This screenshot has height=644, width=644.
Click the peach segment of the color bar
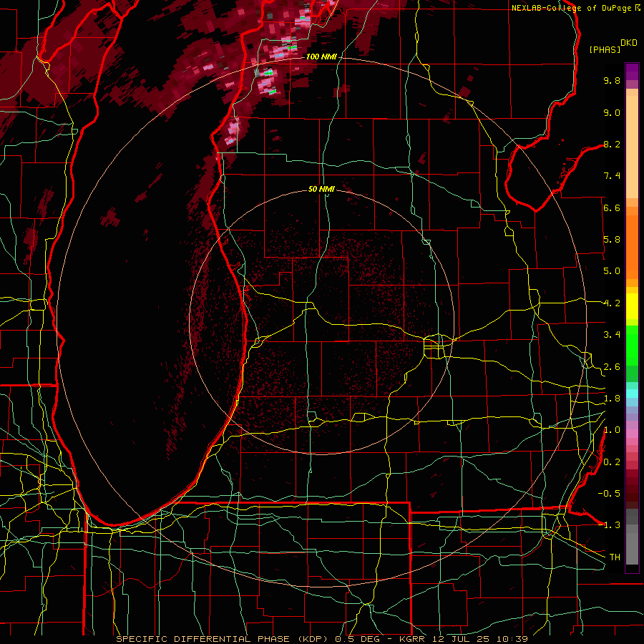(x=632, y=147)
